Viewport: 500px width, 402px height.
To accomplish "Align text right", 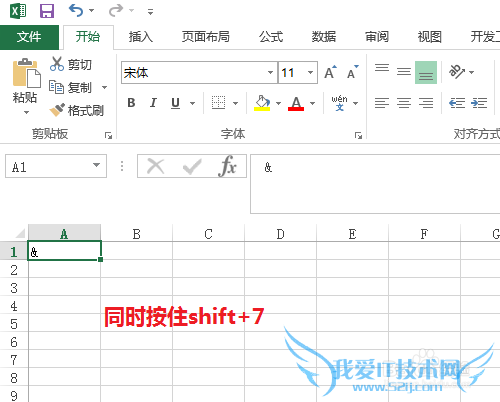I will (426, 103).
